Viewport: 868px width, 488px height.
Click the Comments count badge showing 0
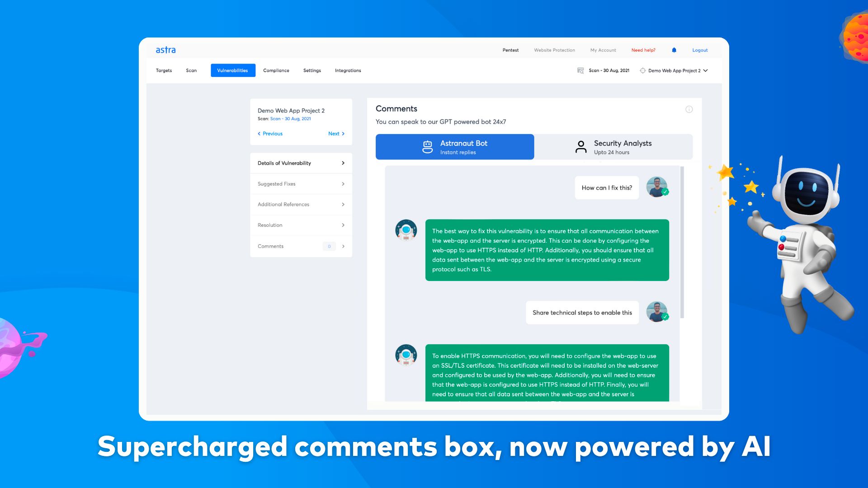pyautogui.click(x=329, y=246)
